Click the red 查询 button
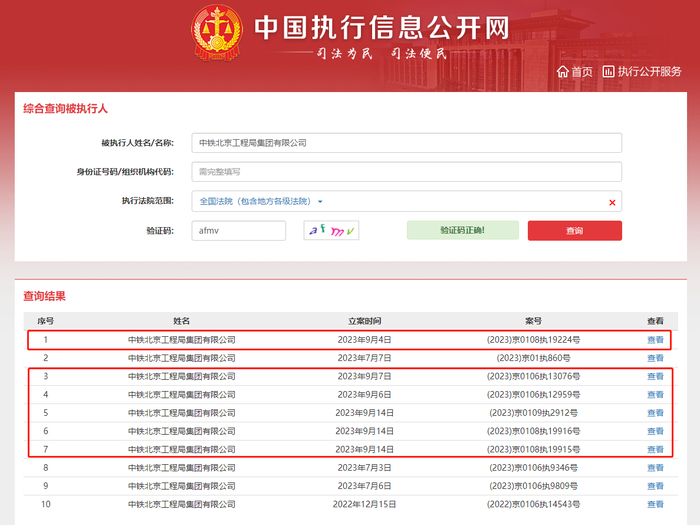The height and width of the screenshot is (525, 700). coord(575,231)
